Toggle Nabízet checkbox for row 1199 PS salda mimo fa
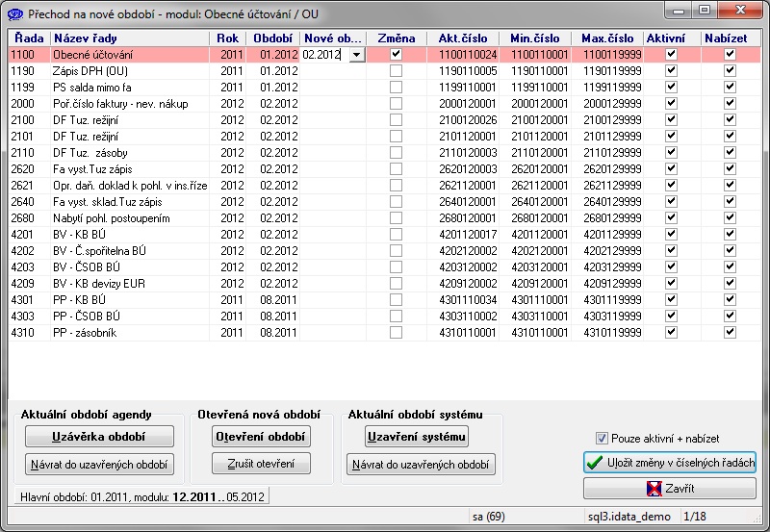The image size is (770, 532). point(730,88)
